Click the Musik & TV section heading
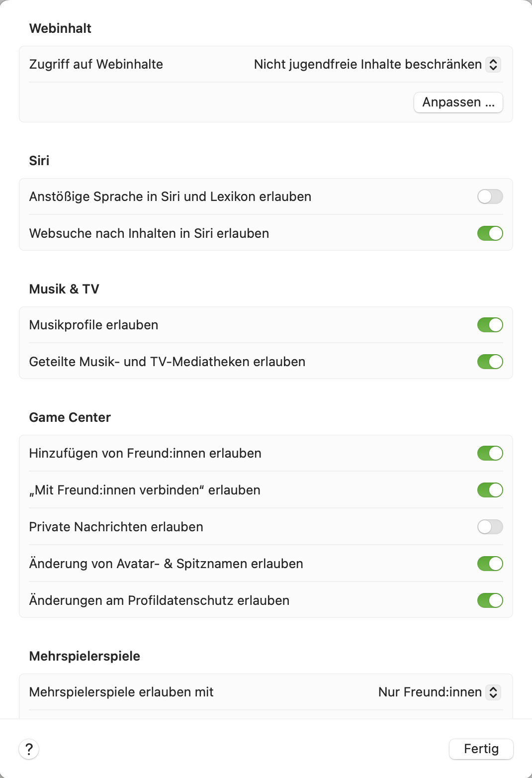532x778 pixels. coord(64,289)
